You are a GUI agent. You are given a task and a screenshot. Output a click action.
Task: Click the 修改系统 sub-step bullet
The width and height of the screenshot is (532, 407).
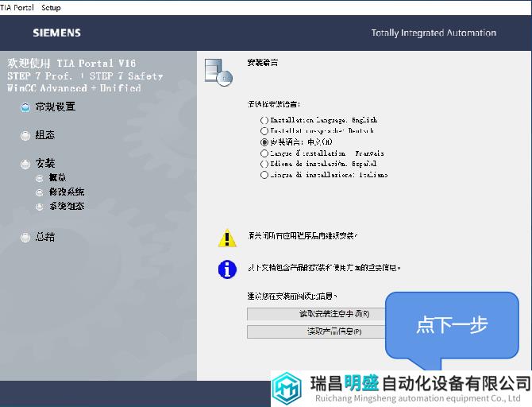pos(40,192)
